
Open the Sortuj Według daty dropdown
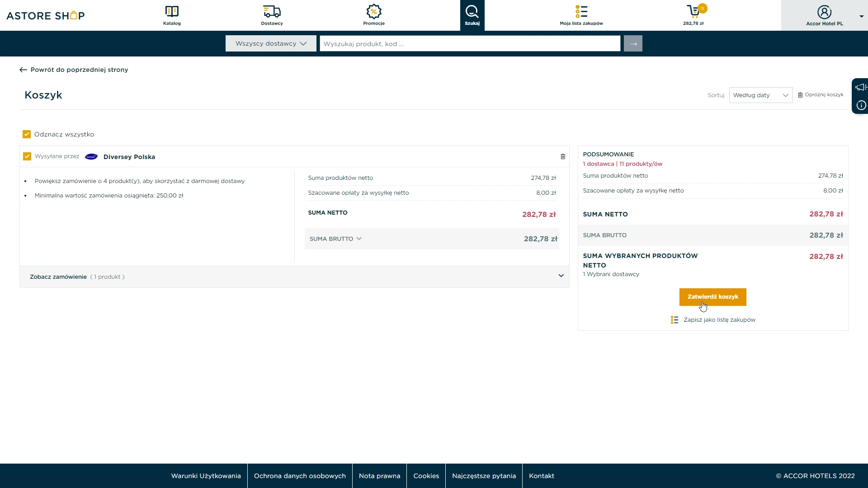tap(760, 95)
